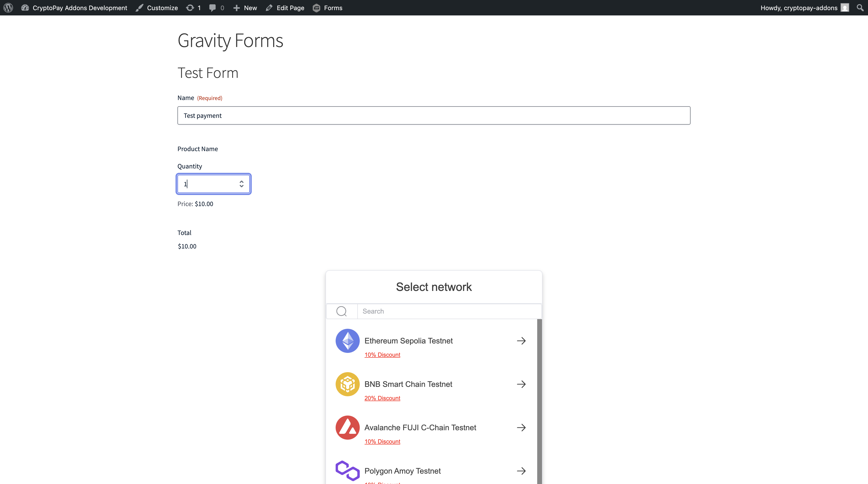Viewport: 868px width, 484px height.
Task: Click the updates refresh icon
Action: tap(190, 8)
